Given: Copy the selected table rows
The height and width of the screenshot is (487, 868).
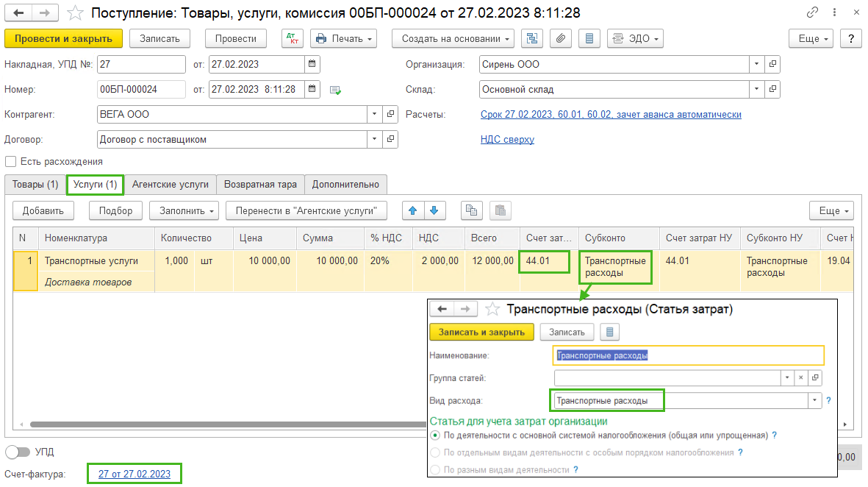Looking at the screenshot, I should coord(472,210).
